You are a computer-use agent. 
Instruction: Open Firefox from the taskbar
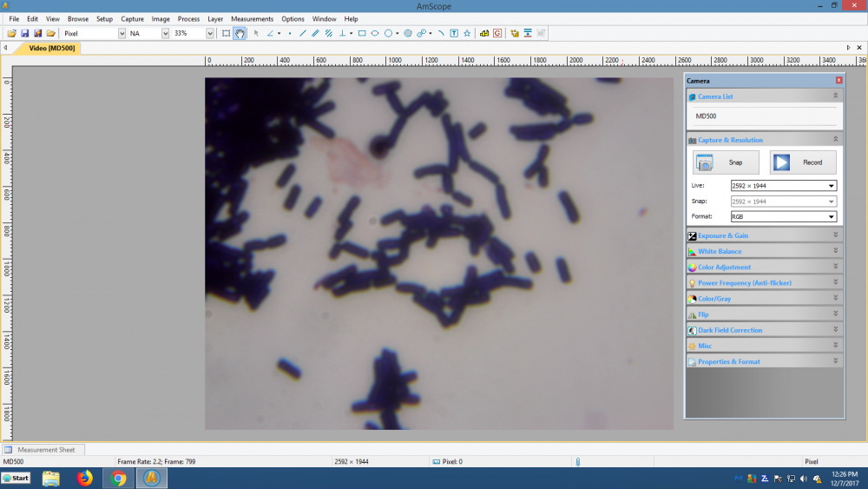[x=84, y=479]
